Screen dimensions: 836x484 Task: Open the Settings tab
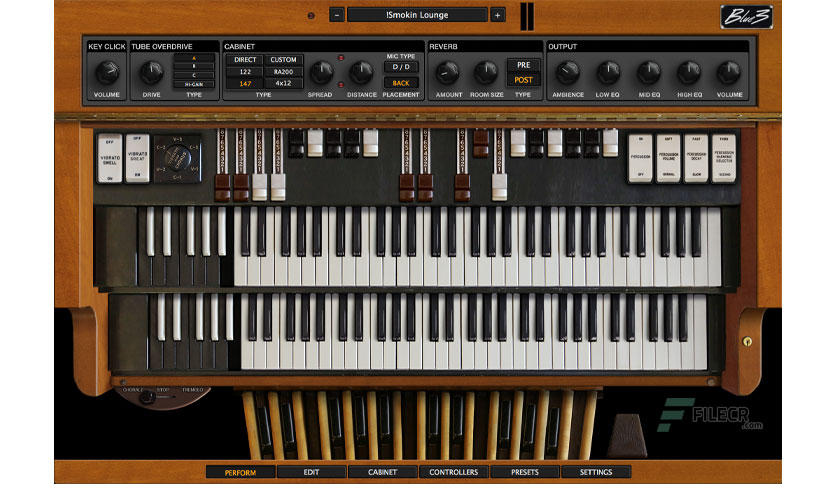[x=596, y=472]
